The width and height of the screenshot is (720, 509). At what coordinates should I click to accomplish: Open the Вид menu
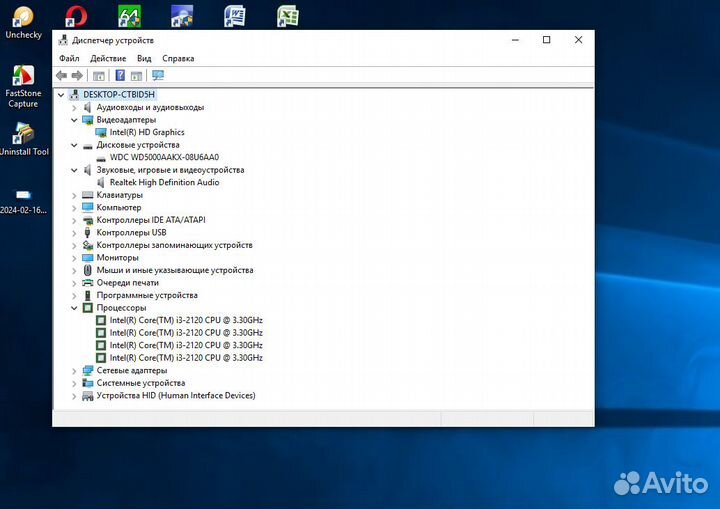[x=144, y=58]
